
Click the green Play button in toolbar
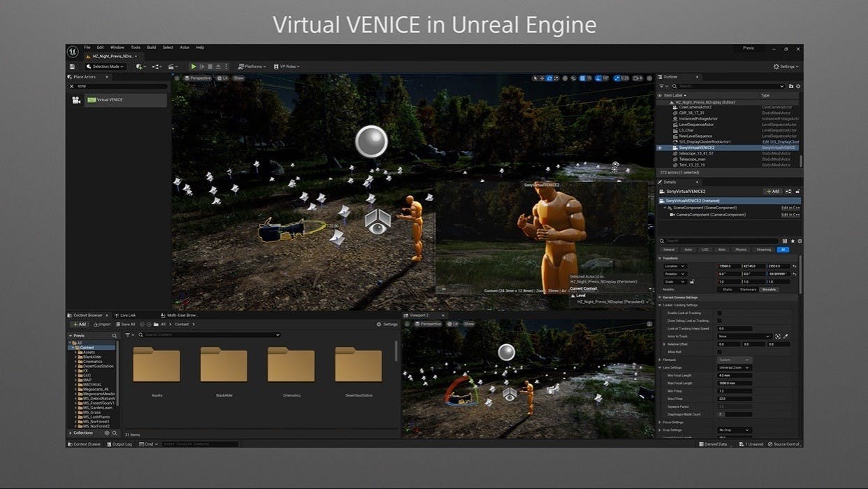[x=194, y=66]
